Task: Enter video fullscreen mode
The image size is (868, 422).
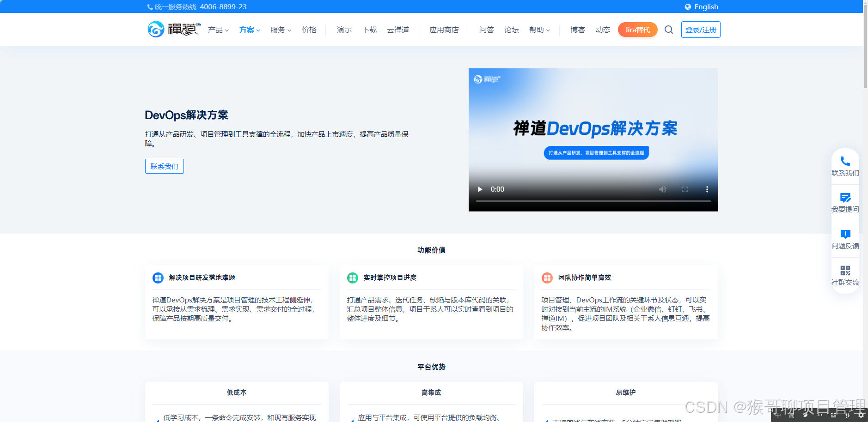Action: click(x=685, y=189)
